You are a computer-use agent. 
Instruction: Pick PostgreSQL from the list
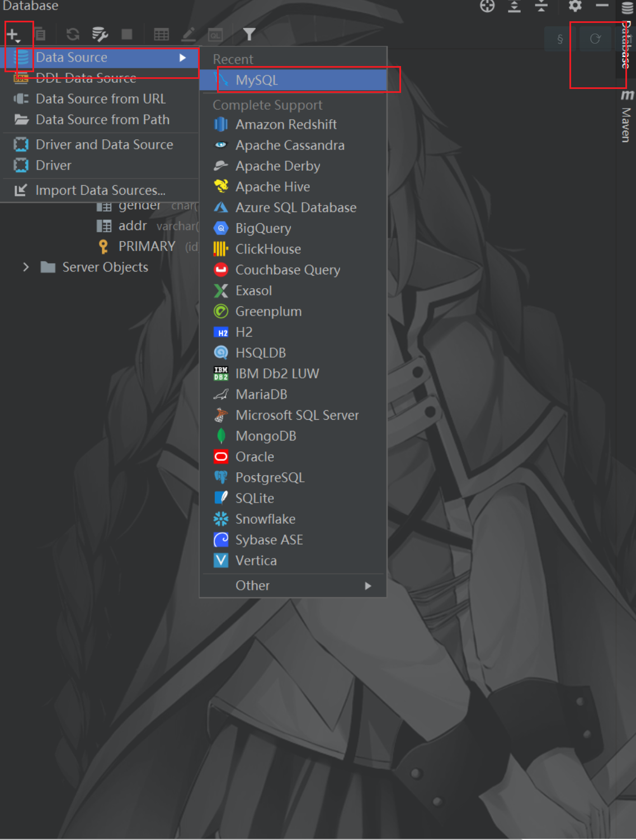(x=293, y=478)
